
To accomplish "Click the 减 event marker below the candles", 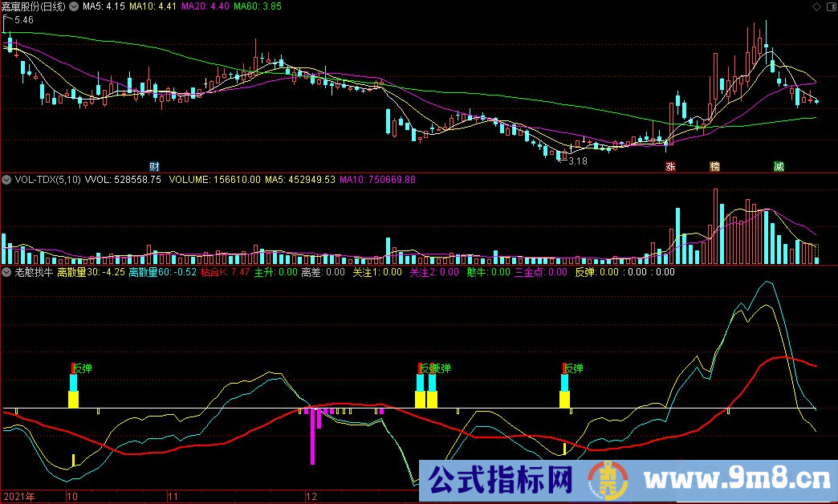I will (x=779, y=167).
